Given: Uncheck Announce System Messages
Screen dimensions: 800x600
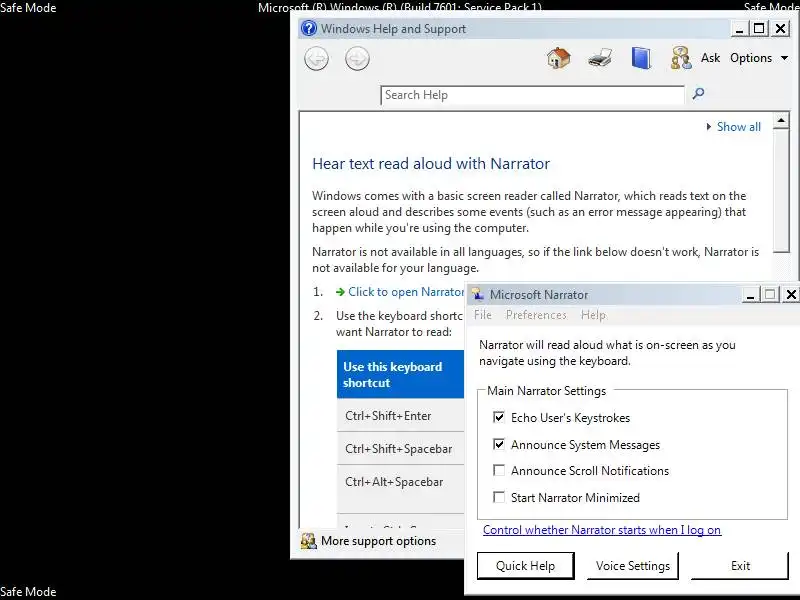Looking at the screenshot, I should point(499,444).
